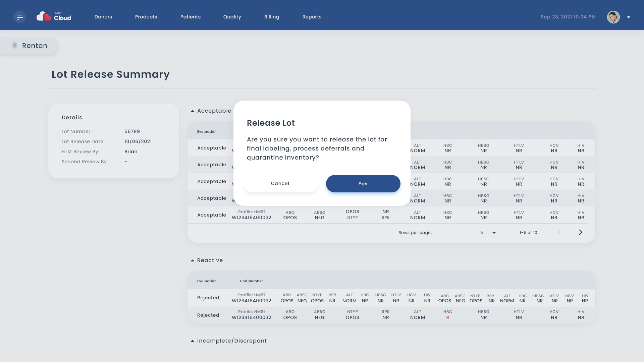Click the ABO Cloud logo
This screenshot has height=362, width=644.
(x=54, y=16)
